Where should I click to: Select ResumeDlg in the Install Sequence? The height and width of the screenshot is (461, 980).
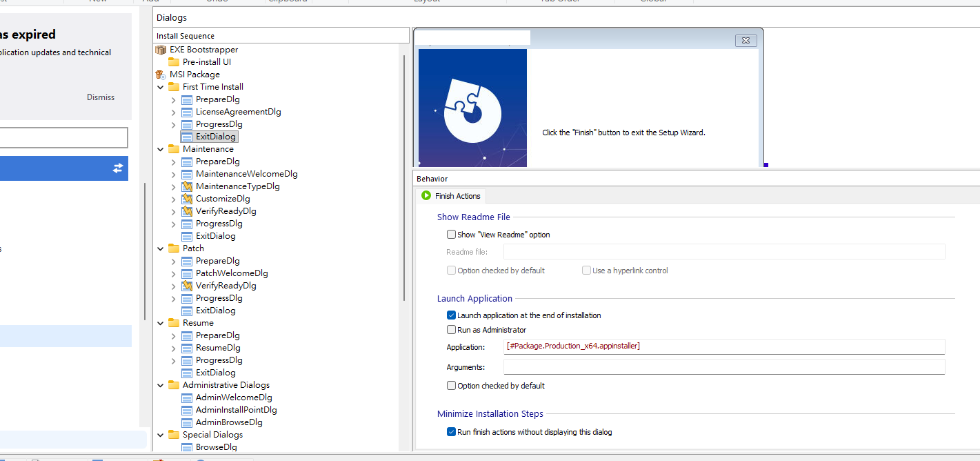(218, 348)
